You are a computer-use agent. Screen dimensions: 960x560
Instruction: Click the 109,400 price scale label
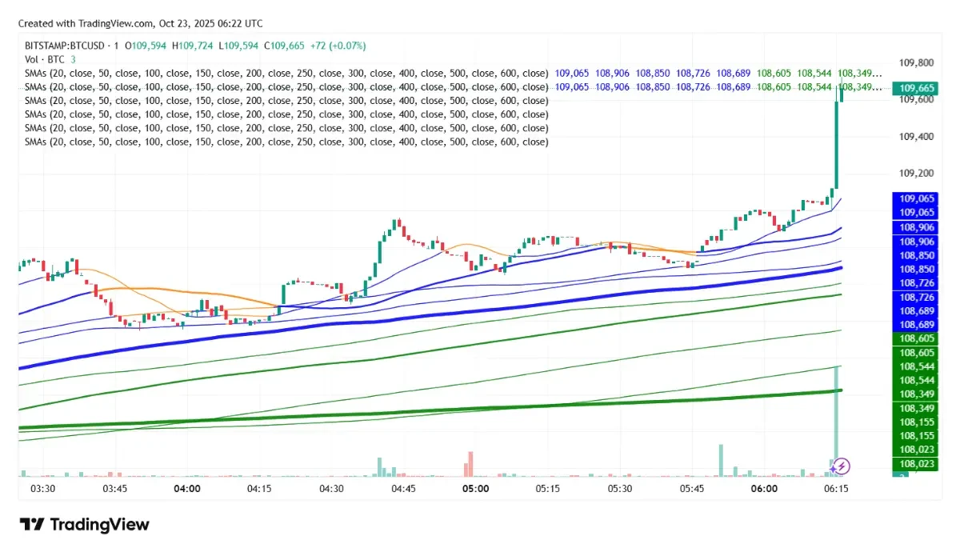916,137
